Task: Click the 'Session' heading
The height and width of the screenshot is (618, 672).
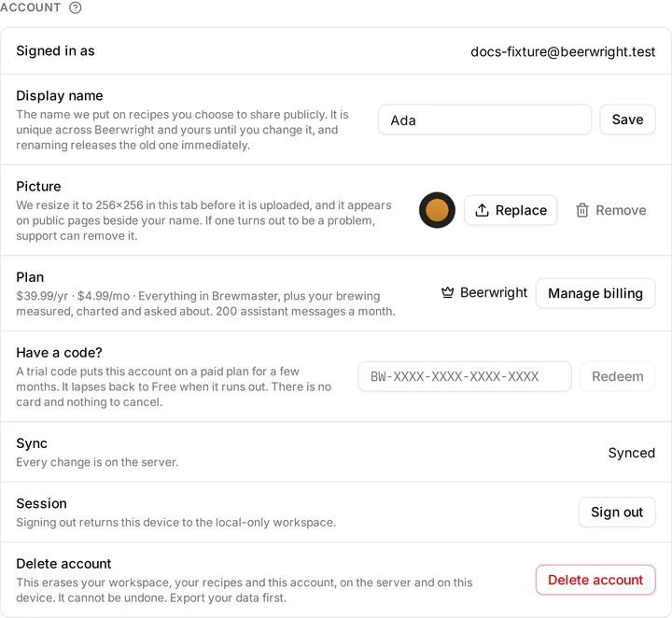Action: coord(42,503)
